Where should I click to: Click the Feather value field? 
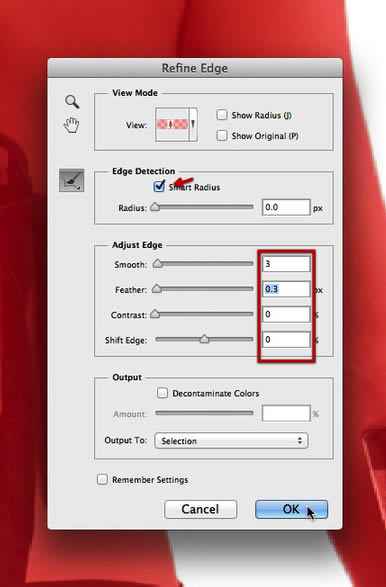(286, 289)
